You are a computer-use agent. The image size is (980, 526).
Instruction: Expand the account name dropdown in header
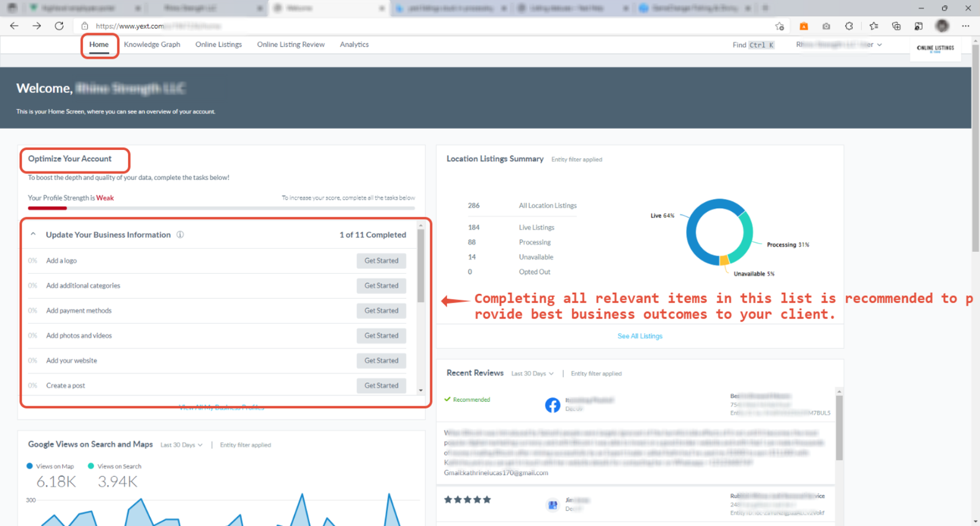point(880,45)
